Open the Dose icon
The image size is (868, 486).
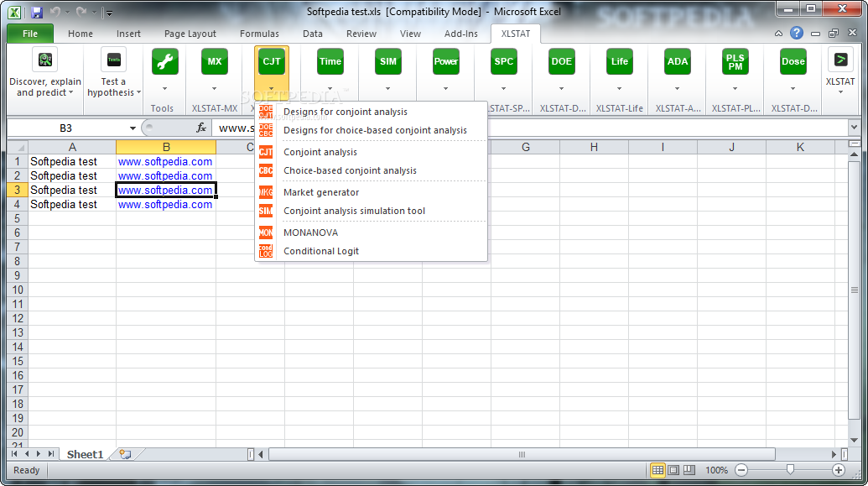pos(793,61)
